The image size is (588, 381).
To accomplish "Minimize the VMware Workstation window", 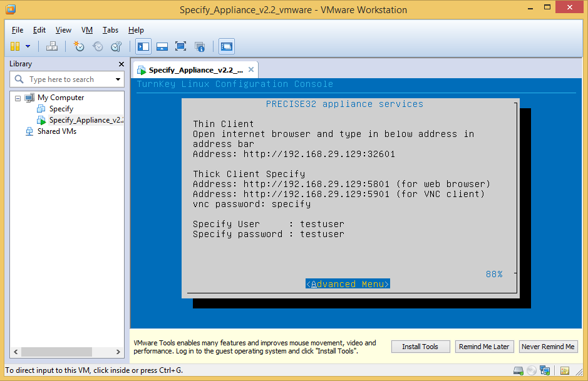I will click(530, 8).
